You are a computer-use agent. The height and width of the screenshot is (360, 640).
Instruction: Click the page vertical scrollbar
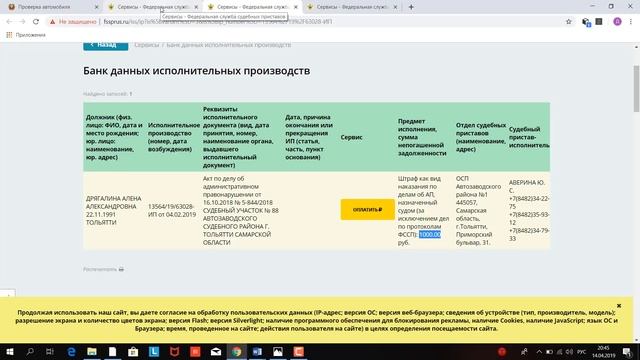coord(636,88)
